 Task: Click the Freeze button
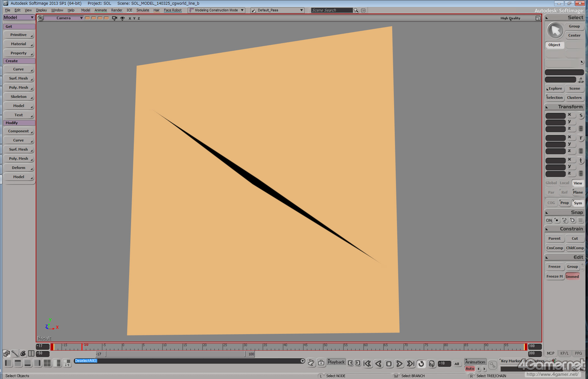pyautogui.click(x=554, y=267)
